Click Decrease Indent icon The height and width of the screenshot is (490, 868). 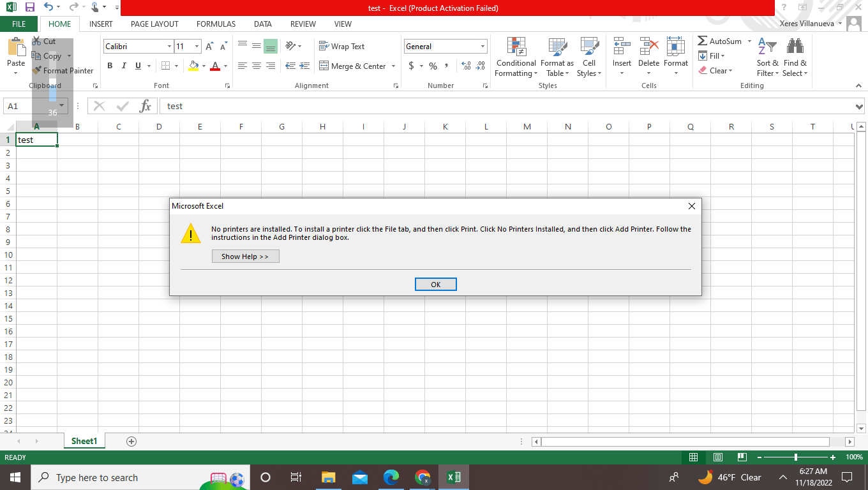tap(290, 66)
